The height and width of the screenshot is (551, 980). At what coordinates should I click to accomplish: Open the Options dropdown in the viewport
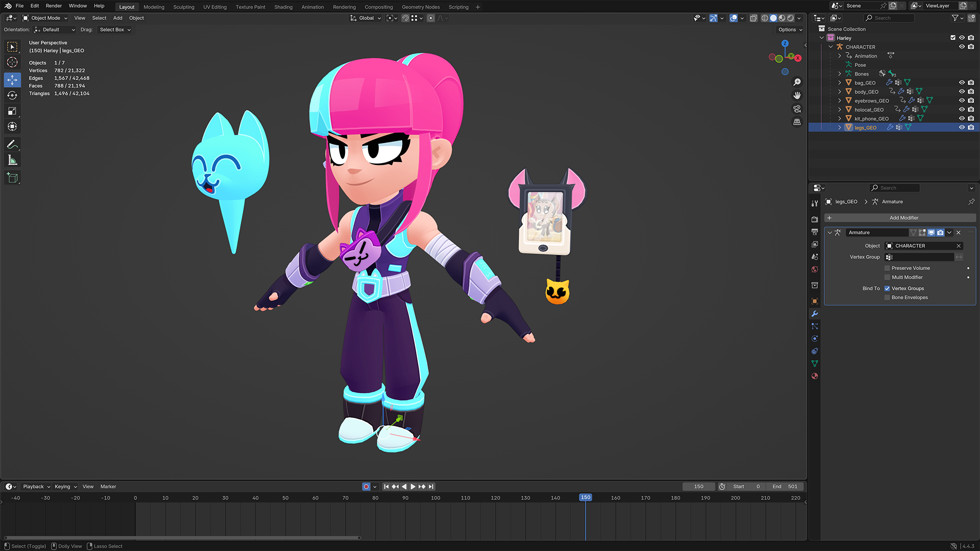click(790, 30)
